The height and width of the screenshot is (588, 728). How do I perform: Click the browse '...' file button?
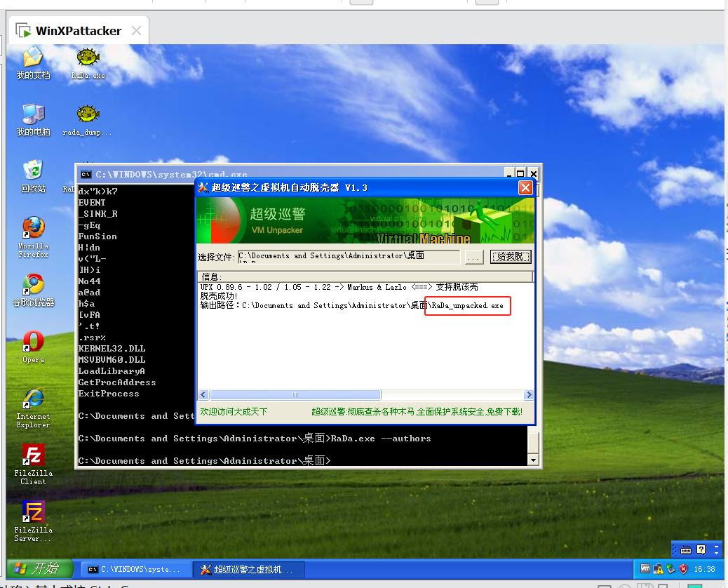pos(473,258)
